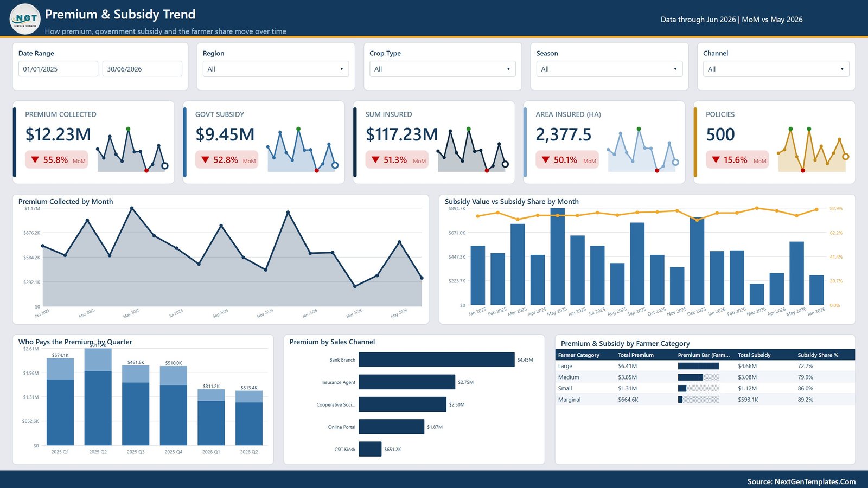
Task: Select the Small farmer category row
Action: point(705,388)
